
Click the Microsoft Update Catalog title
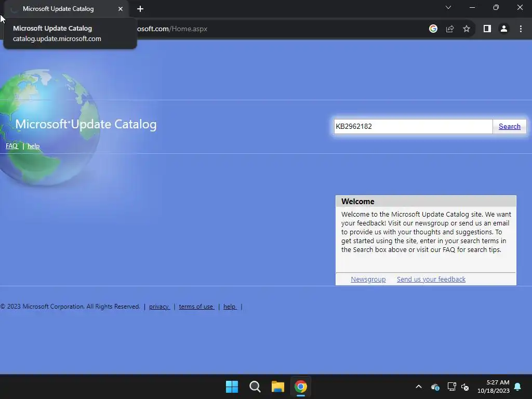[x=86, y=124]
